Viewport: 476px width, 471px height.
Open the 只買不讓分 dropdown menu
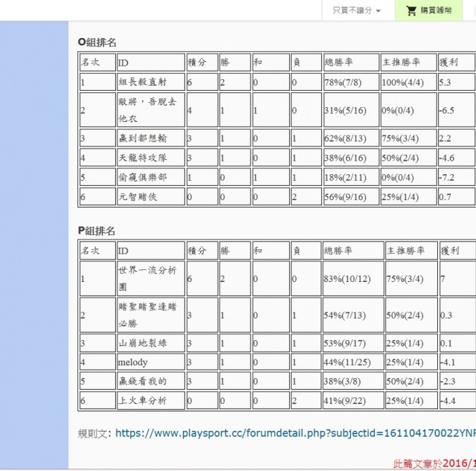tap(357, 10)
